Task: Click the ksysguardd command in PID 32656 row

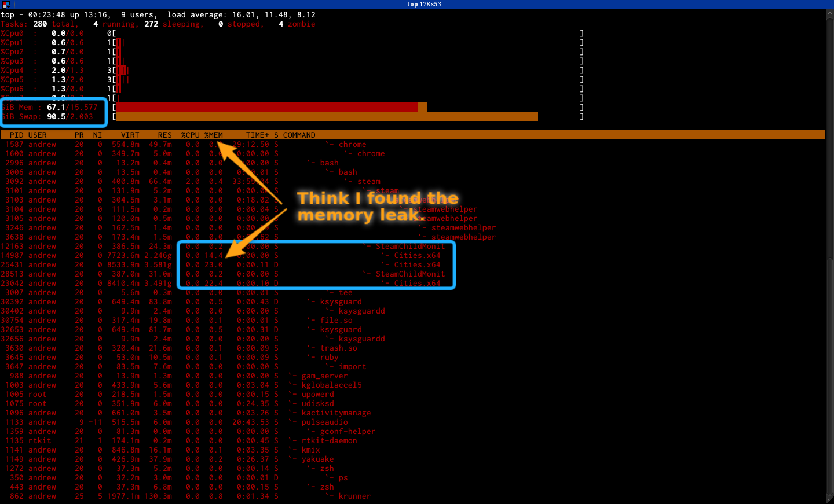Action: [x=362, y=339]
